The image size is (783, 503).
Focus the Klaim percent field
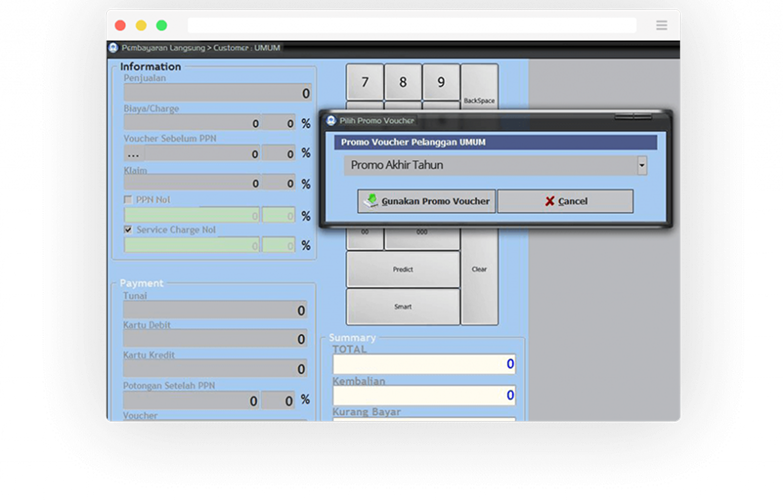pos(279,183)
